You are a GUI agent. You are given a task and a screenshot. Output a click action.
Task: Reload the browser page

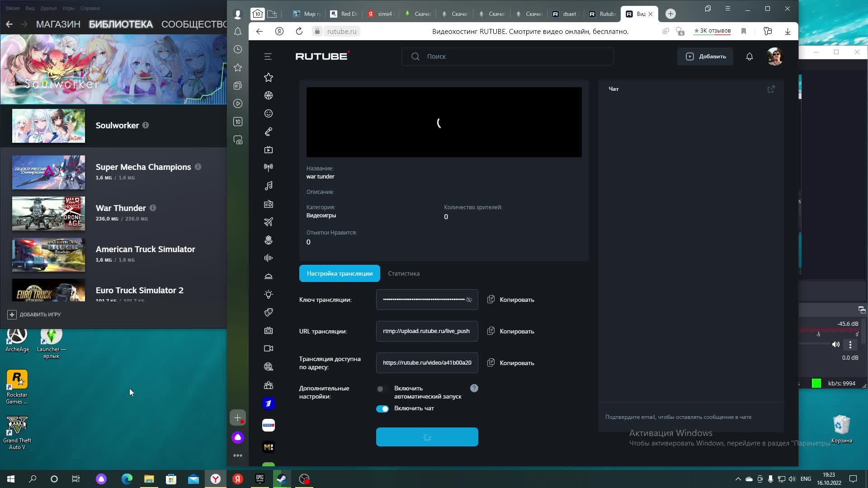299,31
